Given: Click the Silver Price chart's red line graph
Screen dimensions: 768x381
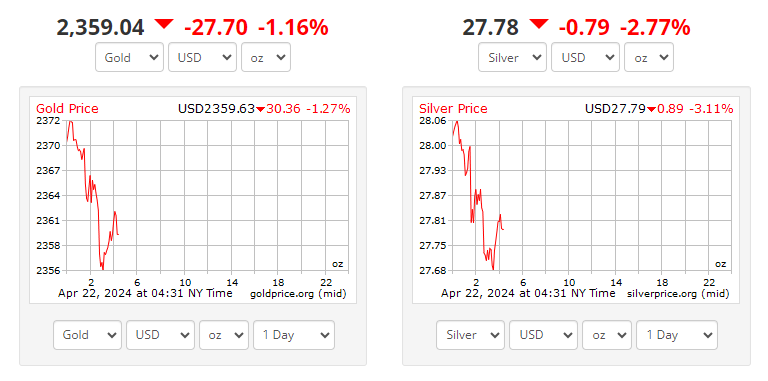Looking at the screenshot, I should (478, 195).
